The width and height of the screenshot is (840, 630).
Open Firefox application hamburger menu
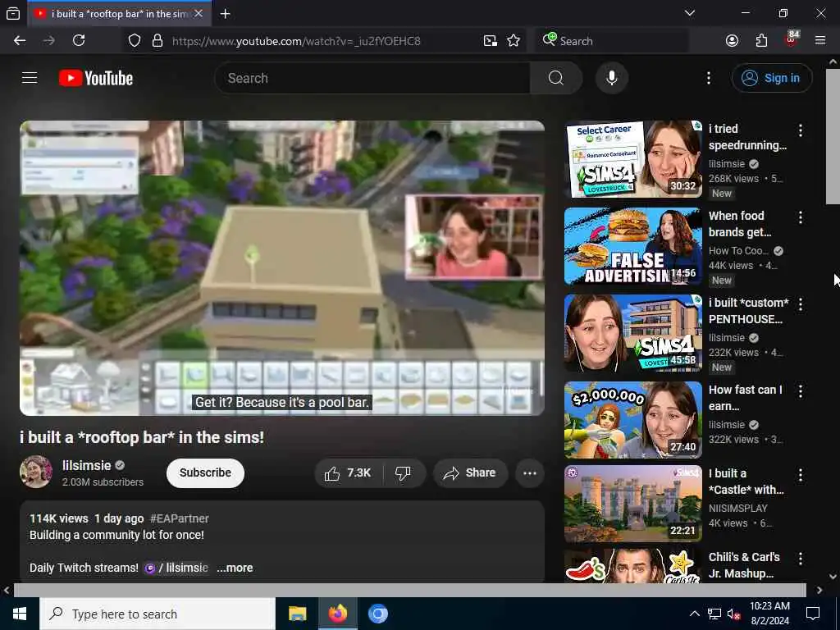pyautogui.click(x=820, y=41)
